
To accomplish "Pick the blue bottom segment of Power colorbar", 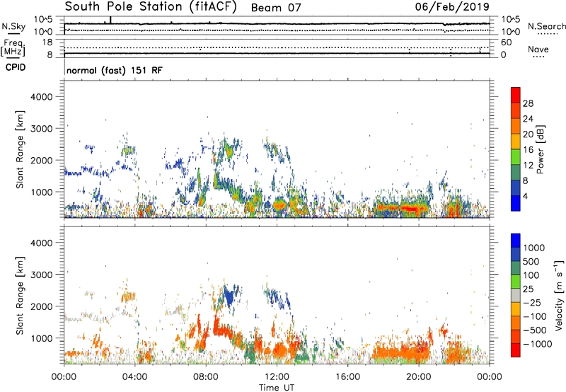I will 516,203.
